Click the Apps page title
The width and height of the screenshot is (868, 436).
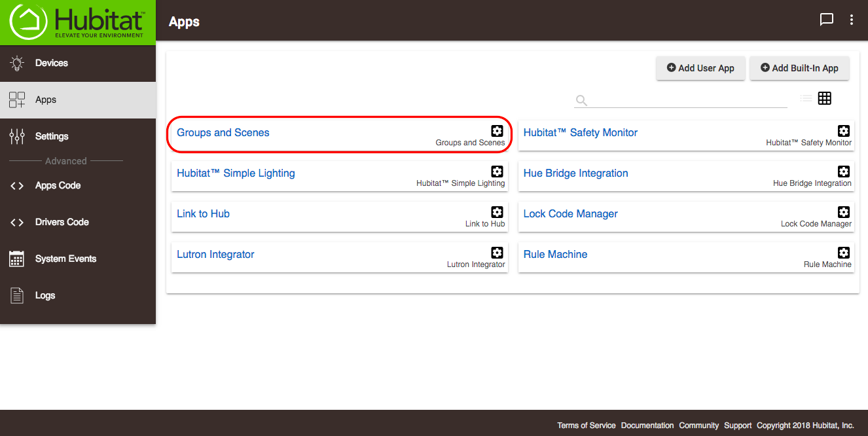coord(185,22)
